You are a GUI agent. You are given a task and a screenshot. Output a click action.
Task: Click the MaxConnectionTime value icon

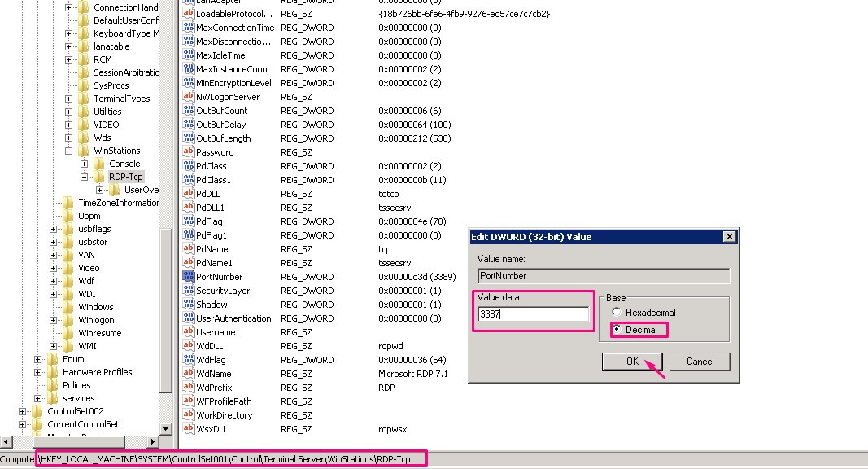188,27
